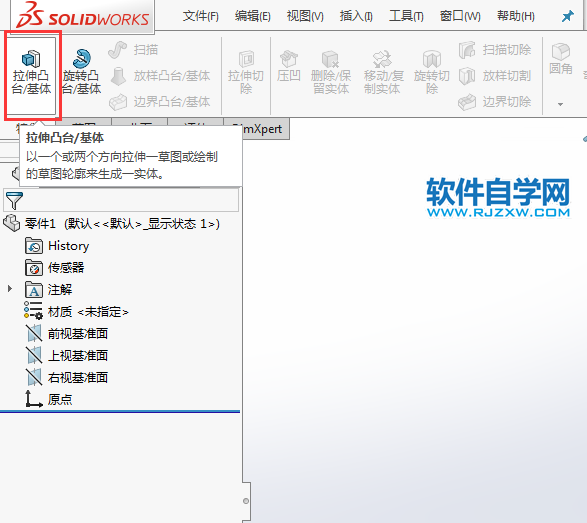
Task: Open the 编辑(E) menu
Action: coord(253,16)
